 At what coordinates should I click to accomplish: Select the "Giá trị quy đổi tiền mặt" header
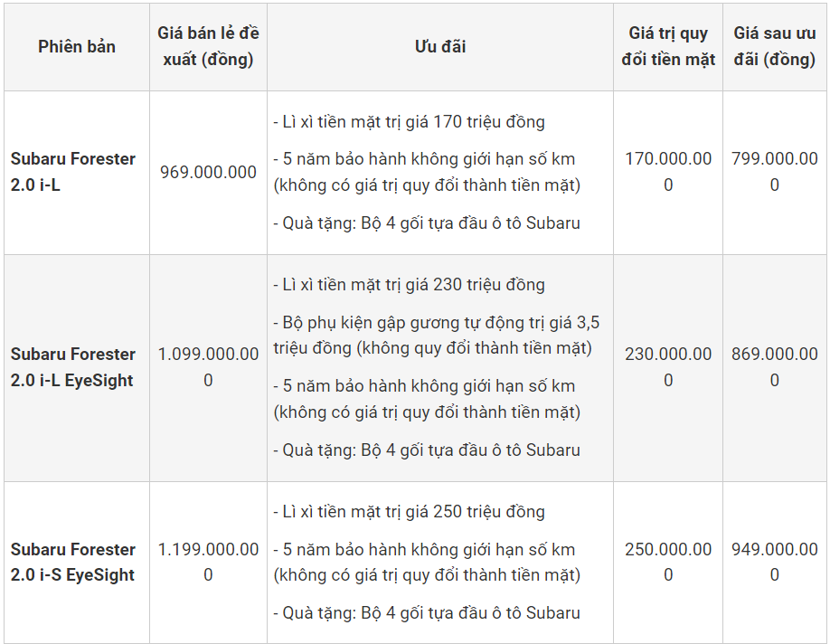668,46
